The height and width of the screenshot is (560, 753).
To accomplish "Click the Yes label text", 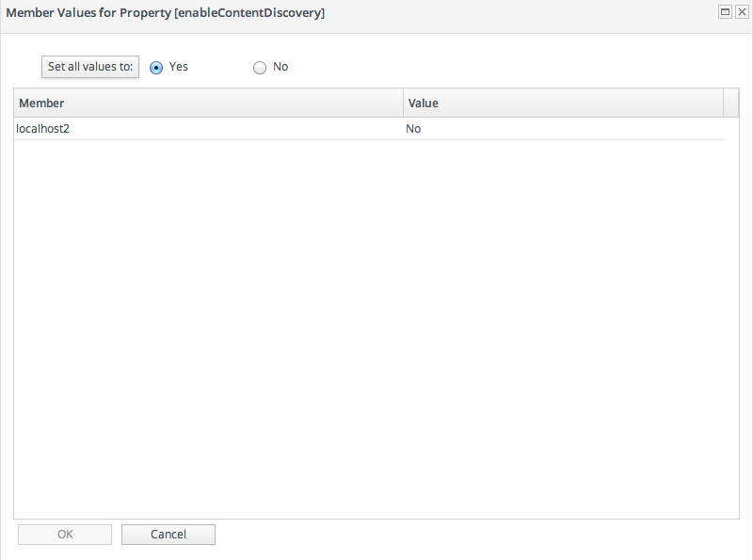I will point(179,67).
